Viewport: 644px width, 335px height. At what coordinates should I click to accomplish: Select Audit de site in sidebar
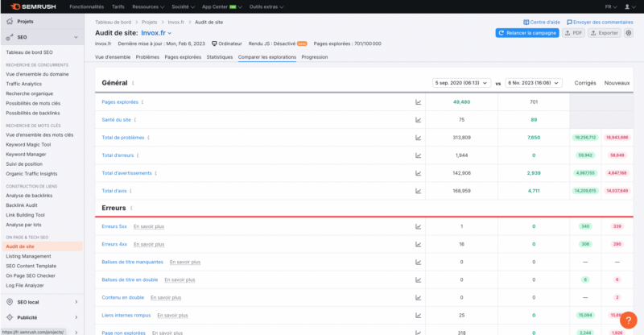click(42, 246)
